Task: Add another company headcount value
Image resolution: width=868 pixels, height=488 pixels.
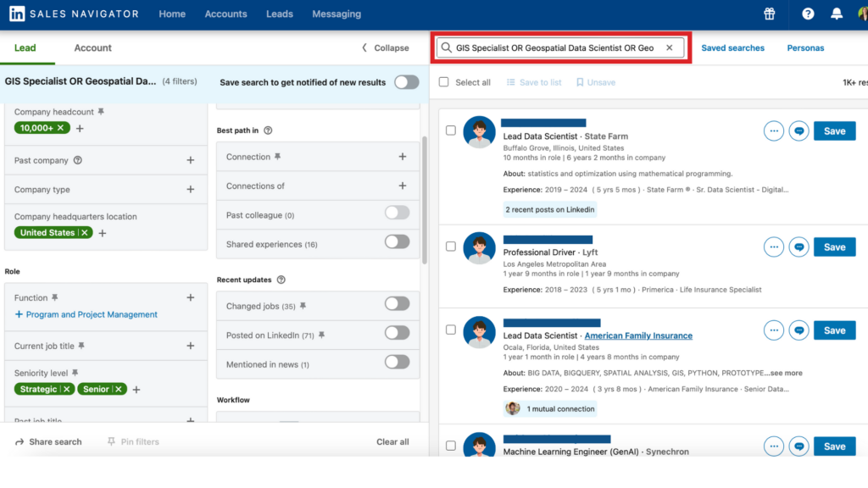Action: pos(80,129)
